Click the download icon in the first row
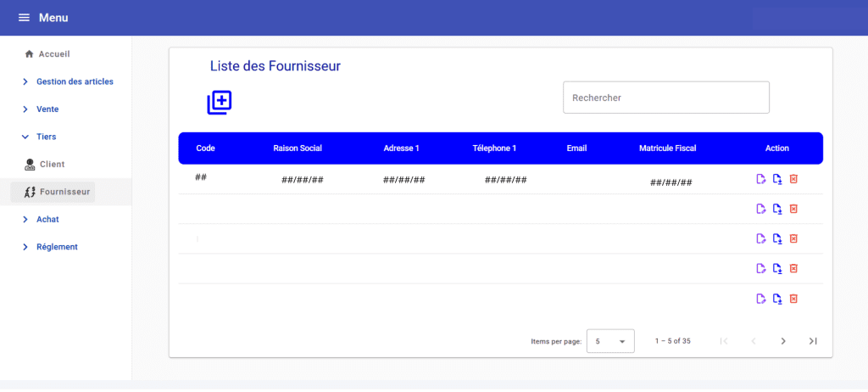868x392 pixels. point(776,179)
